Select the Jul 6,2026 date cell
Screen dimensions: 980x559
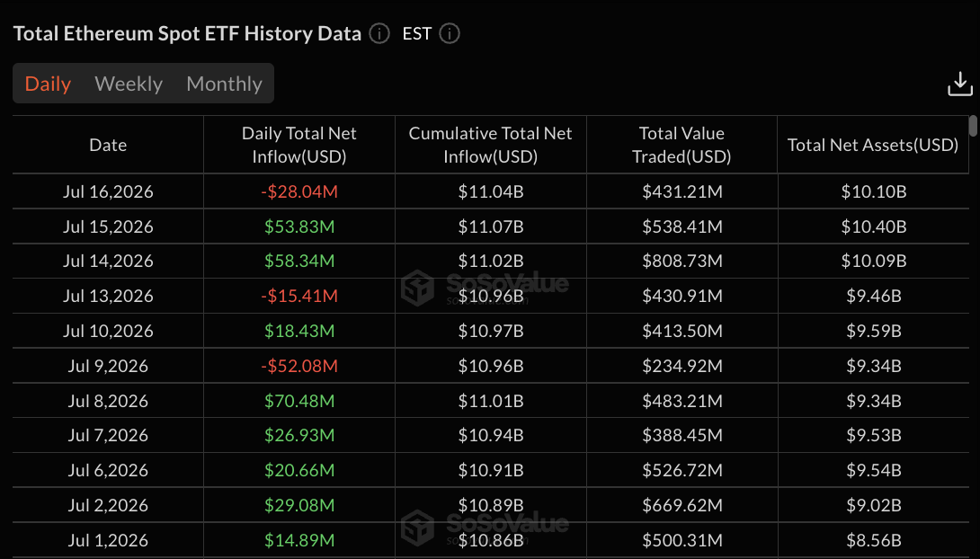point(108,470)
